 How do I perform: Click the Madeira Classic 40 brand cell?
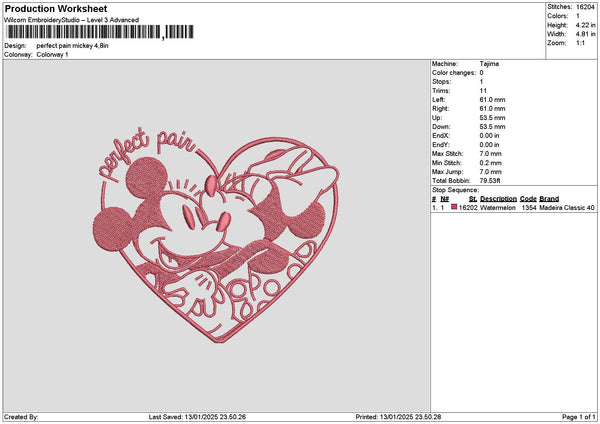[x=567, y=208]
